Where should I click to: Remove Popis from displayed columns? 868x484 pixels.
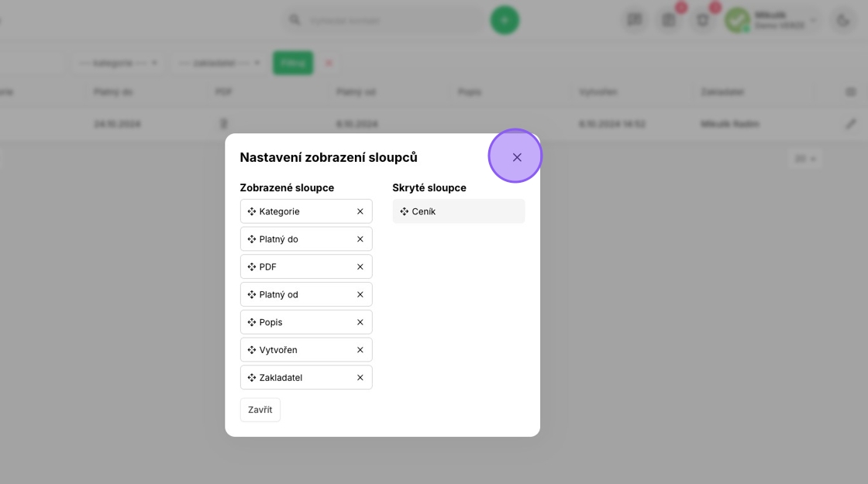pos(360,322)
